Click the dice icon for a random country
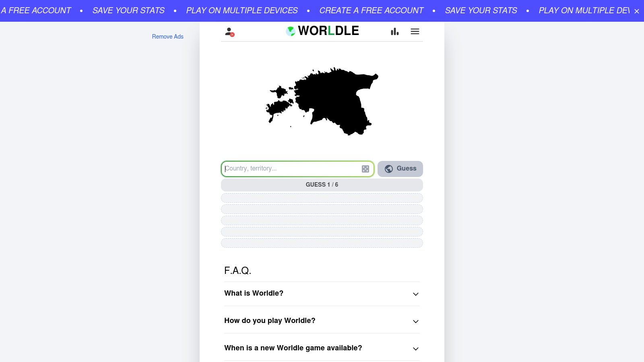Image resolution: width=644 pixels, height=362 pixels. tap(365, 169)
